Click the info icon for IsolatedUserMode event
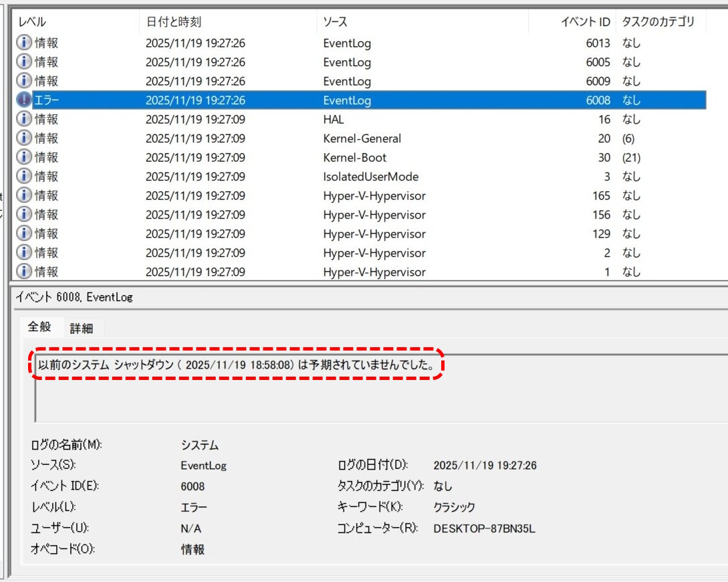728x582 pixels. [x=24, y=177]
